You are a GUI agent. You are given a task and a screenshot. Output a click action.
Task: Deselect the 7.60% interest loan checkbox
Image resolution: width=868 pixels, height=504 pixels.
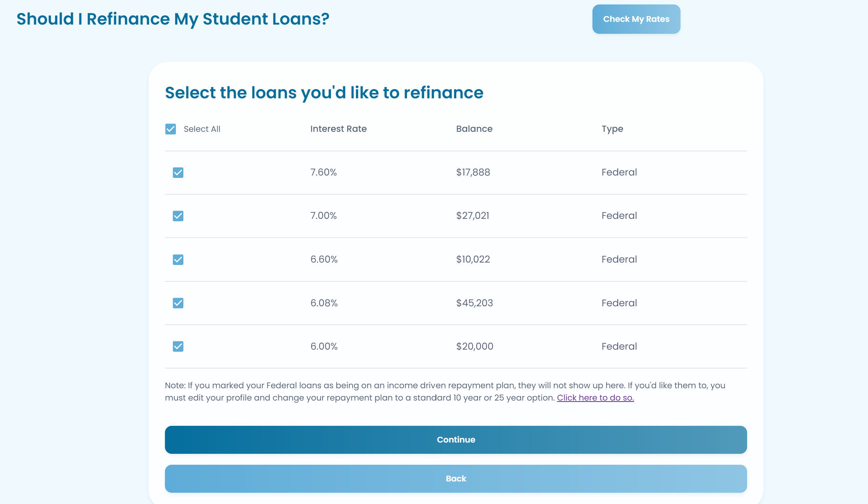pyautogui.click(x=178, y=172)
